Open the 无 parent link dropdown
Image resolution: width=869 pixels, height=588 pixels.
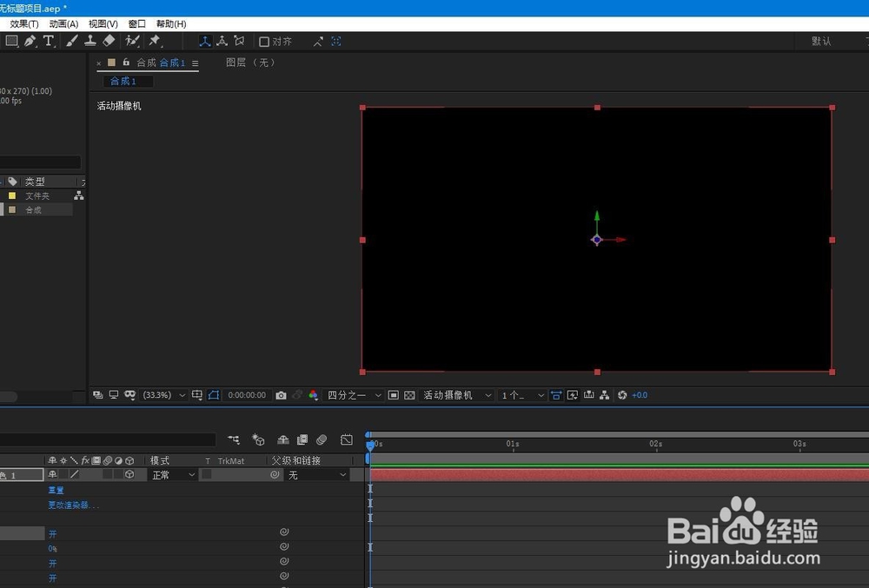(316, 475)
